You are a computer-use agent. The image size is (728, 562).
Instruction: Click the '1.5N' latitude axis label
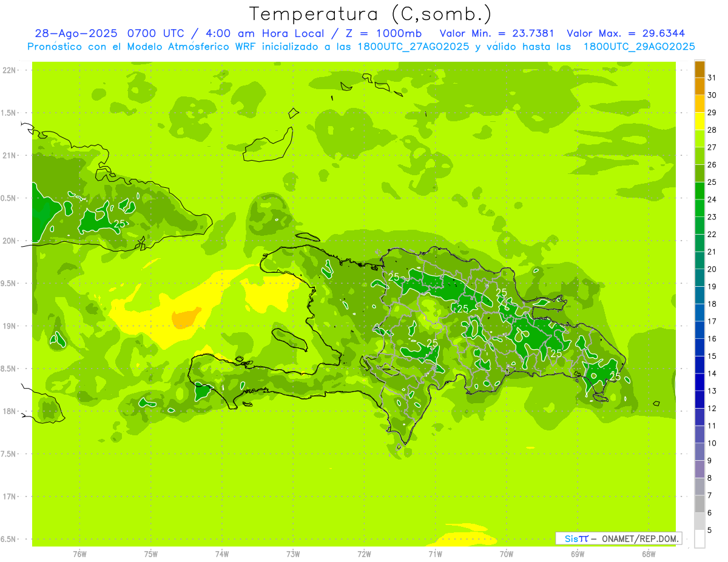(x=9, y=113)
